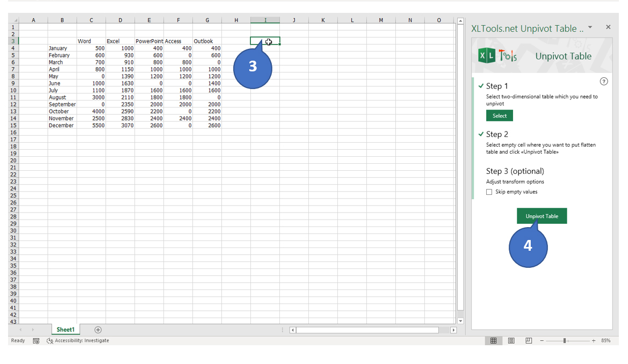Select column G header
Viewport: 628px width, 364px height.
[207, 20]
